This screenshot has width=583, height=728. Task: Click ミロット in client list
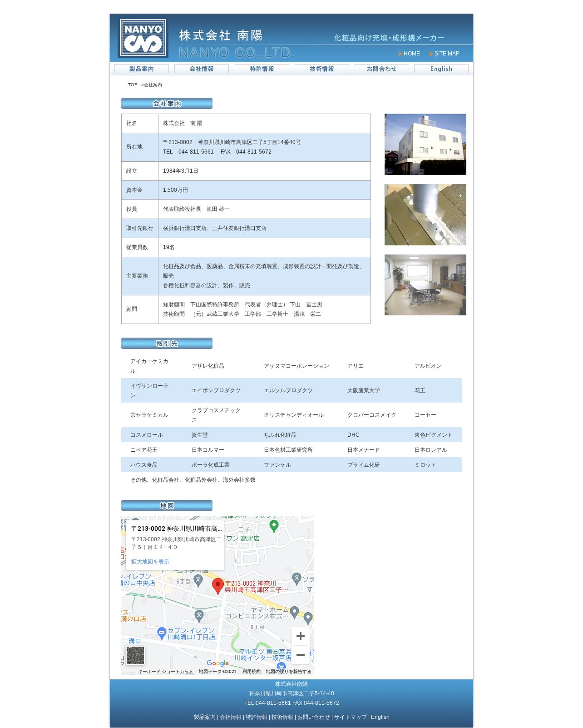pos(425,465)
